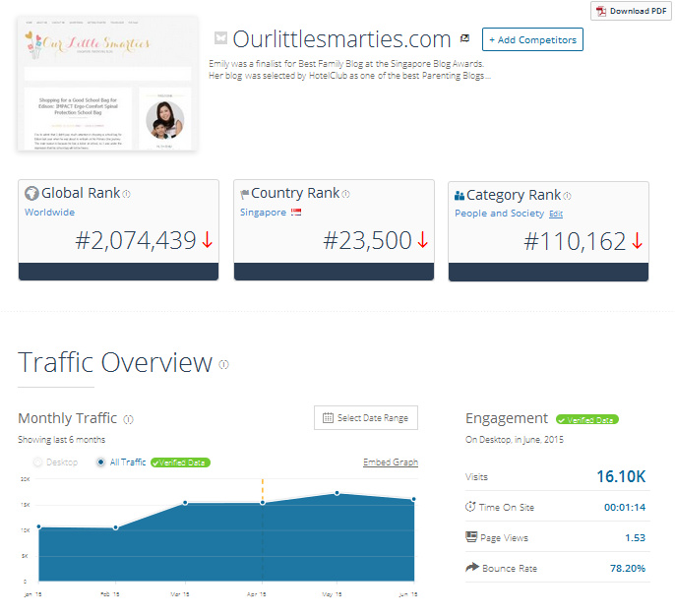Click the Time On Site clock icon
The width and height of the screenshot is (675, 616).
click(x=470, y=507)
